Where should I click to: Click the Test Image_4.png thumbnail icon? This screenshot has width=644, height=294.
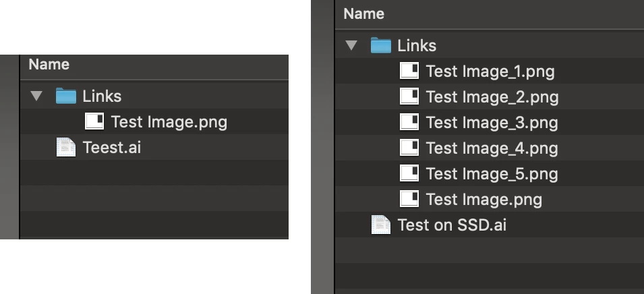click(409, 148)
